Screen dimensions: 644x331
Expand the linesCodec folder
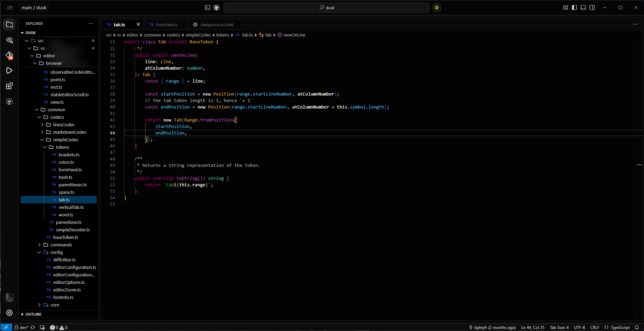tap(58, 125)
